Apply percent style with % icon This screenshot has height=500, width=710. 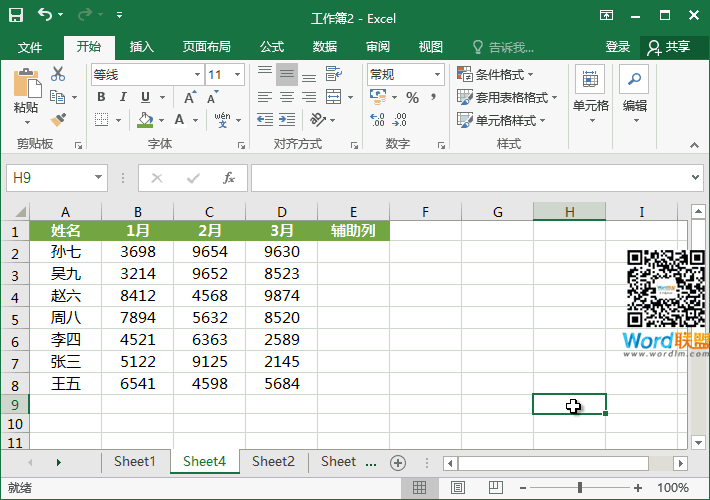tap(412, 97)
